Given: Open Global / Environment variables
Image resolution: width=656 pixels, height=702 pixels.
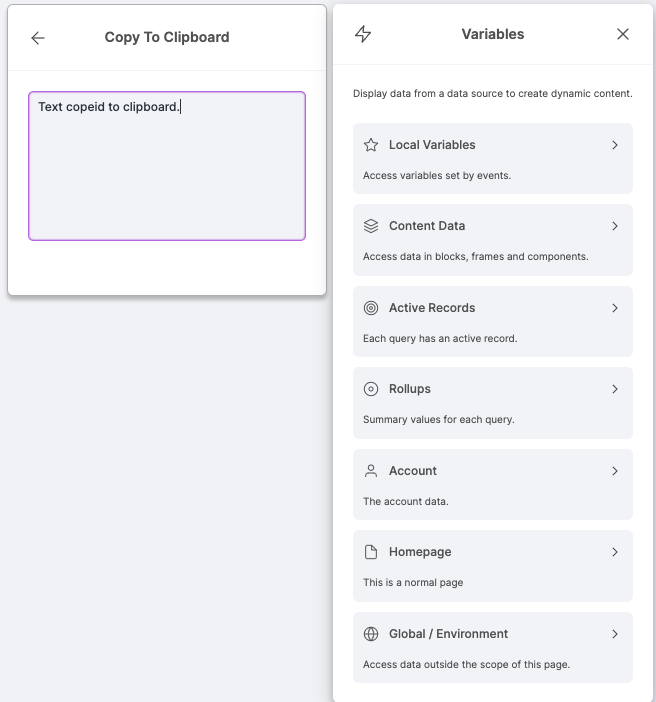Looking at the screenshot, I should (x=493, y=647).
